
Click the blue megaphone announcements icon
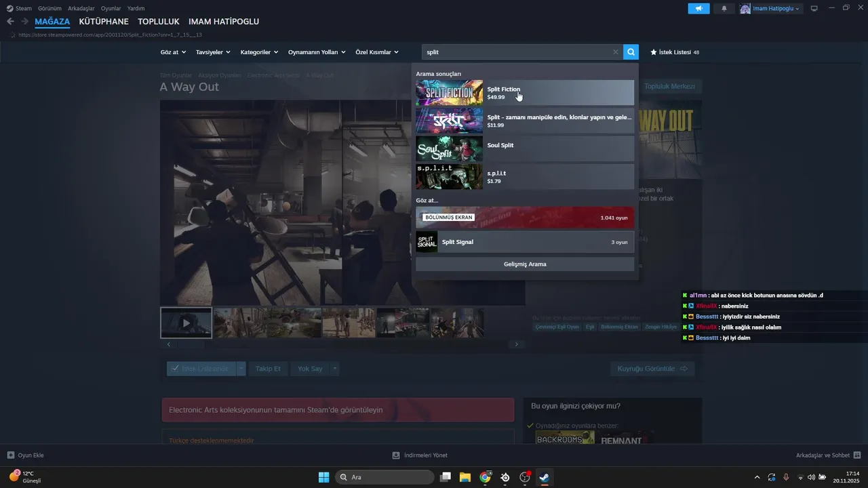pyautogui.click(x=698, y=8)
